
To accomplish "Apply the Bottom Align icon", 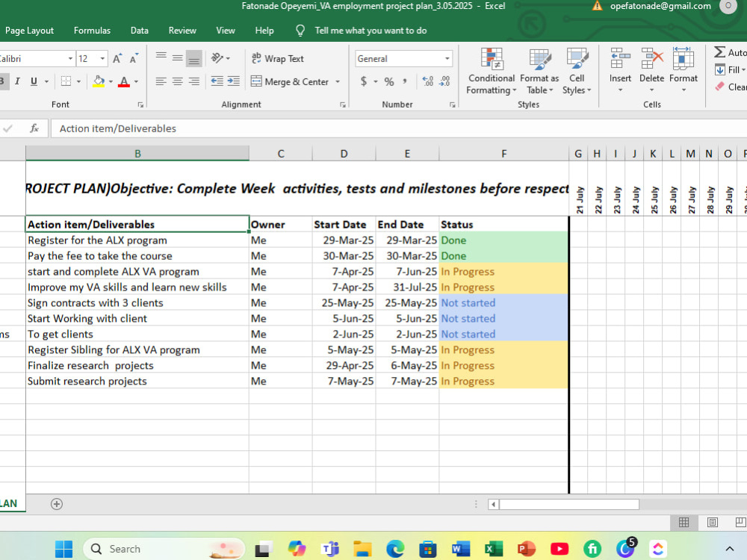I will pos(194,58).
